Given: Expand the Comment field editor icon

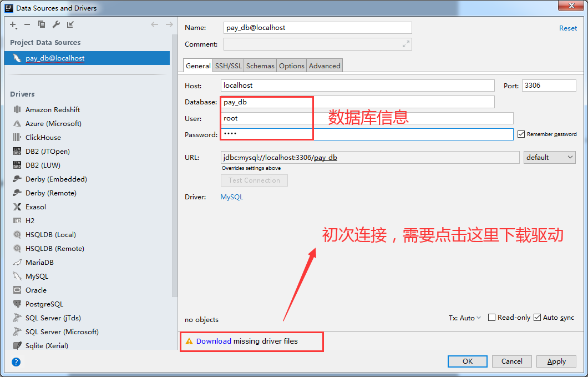Looking at the screenshot, I should pyautogui.click(x=406, y=44).
